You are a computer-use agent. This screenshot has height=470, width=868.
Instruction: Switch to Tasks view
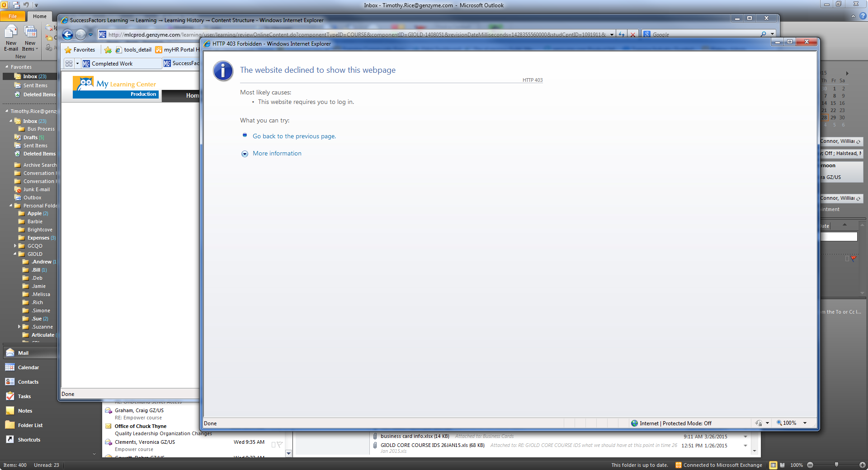point(30,396)
